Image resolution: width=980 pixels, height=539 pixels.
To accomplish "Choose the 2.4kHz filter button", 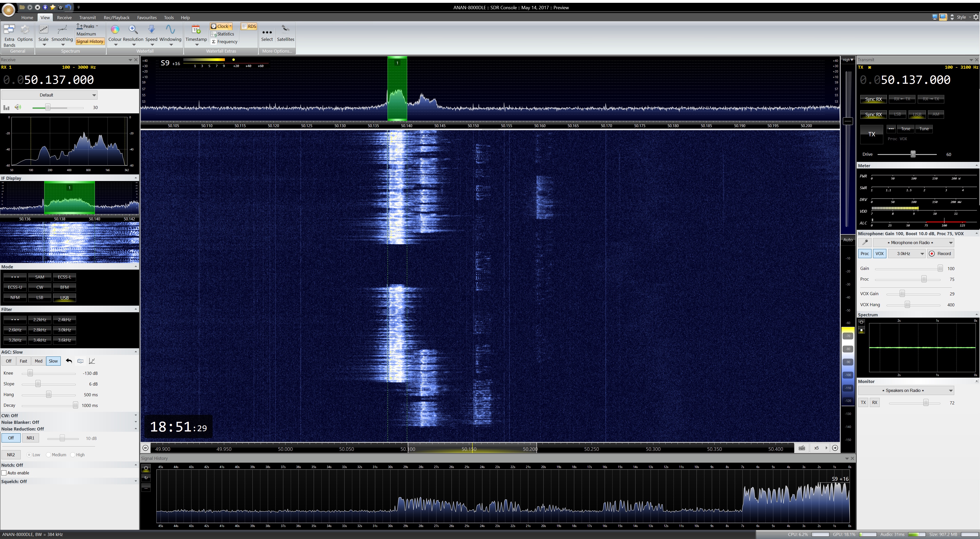I will (64, 319).
